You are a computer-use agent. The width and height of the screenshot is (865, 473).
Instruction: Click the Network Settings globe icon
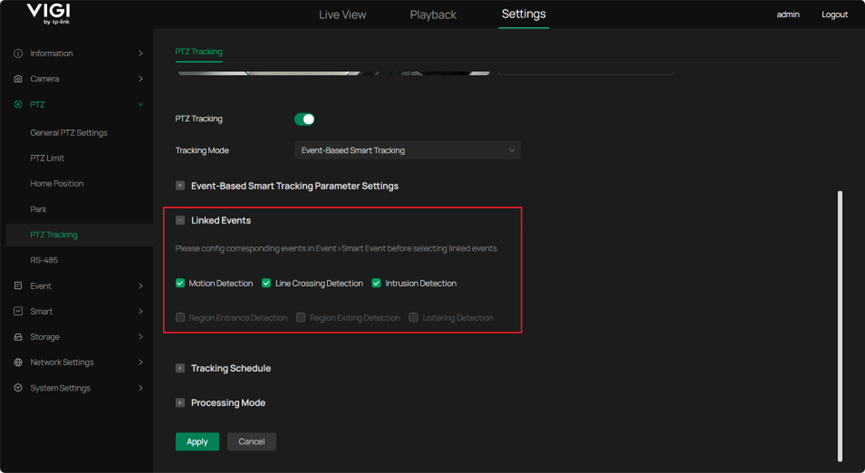click(18, 362)
